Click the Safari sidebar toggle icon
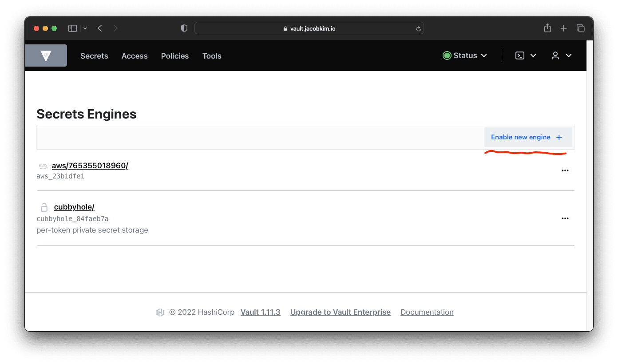618x364 pixels. [72, 28]
